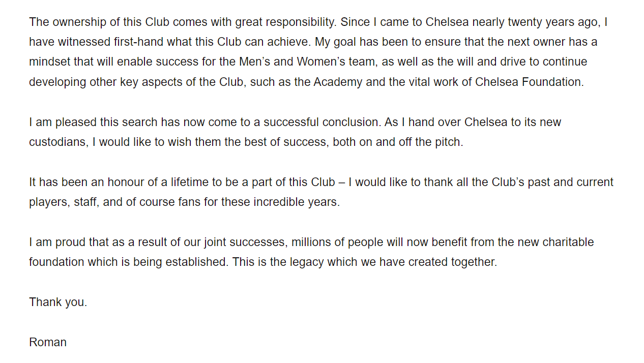644x363 pixels.
Task: Click the word "charitable" in fourth paragraph
Action: (568, 242)
